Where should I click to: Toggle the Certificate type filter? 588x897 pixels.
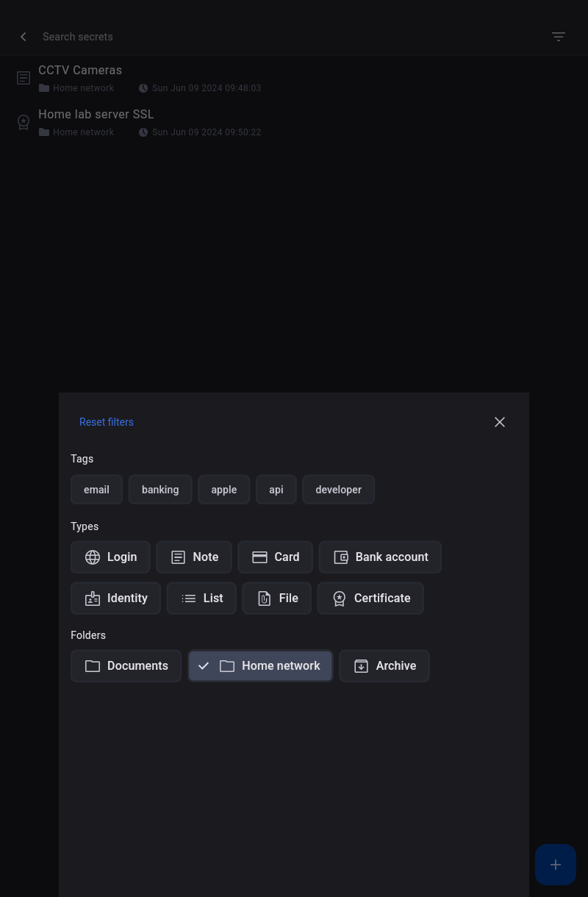point(370,598)
